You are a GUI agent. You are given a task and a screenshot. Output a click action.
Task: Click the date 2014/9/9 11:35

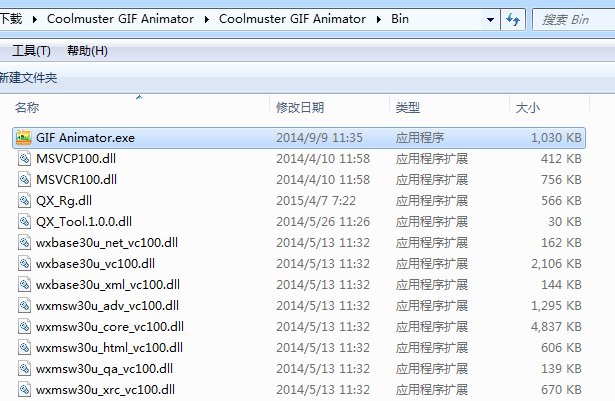(319, 138)
